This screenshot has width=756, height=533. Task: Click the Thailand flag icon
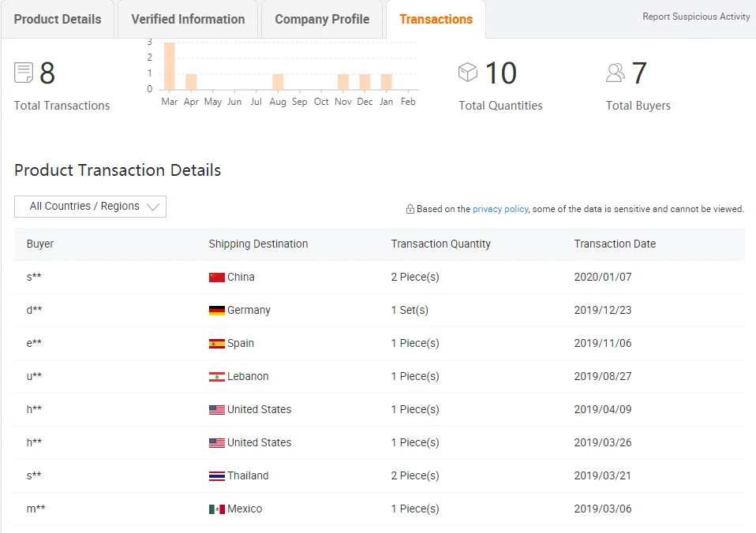coord(217,476)
